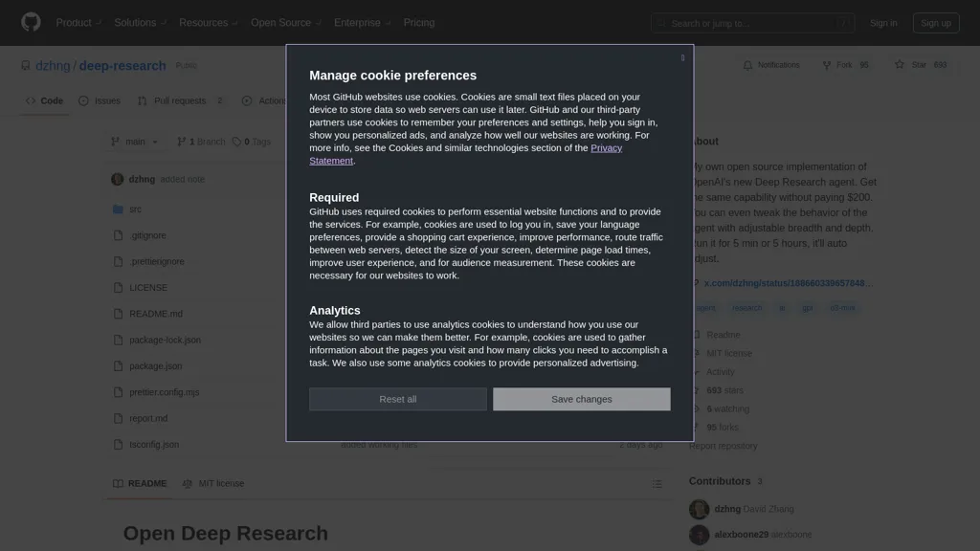980x551 pixels.
Task: Click the dzhng commit author avatar
Action: click(x=117, y=179)
